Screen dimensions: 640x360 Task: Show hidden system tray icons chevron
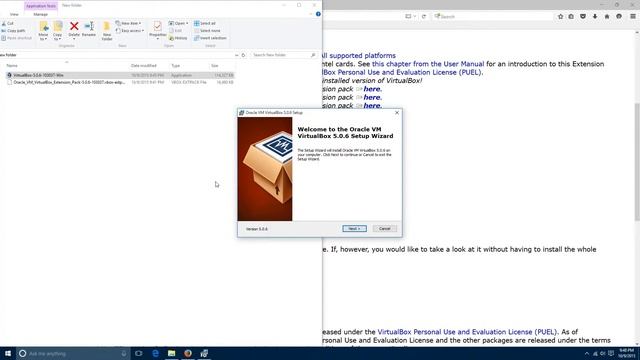587,353
